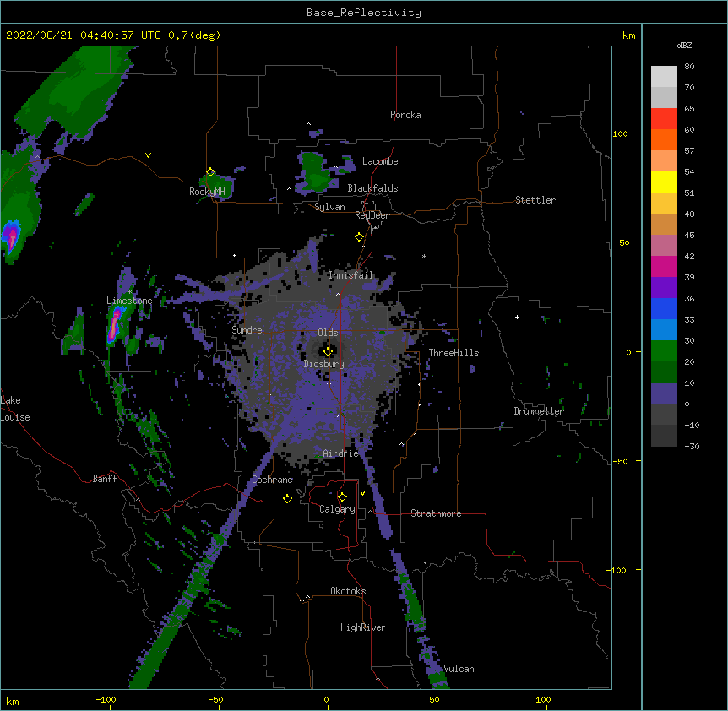Click the ThreeHills town label
Viewport: 728px width, 711px height.
(x=454, y=353)
